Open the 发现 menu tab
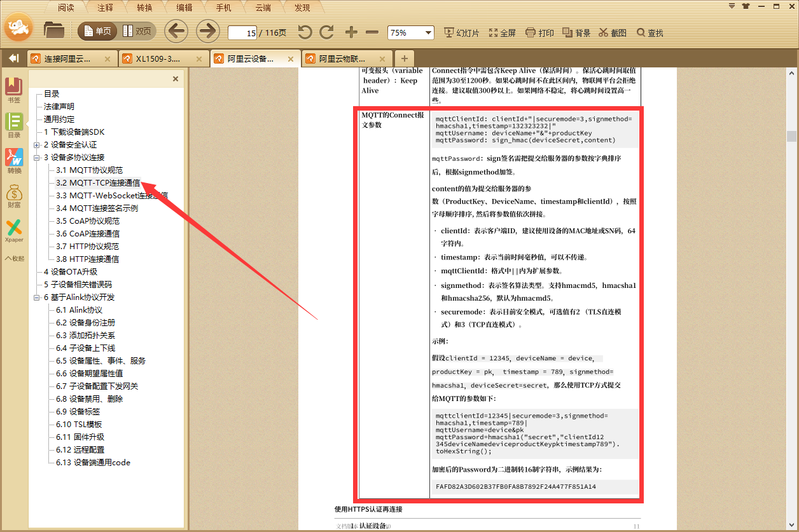 [302, 8]
